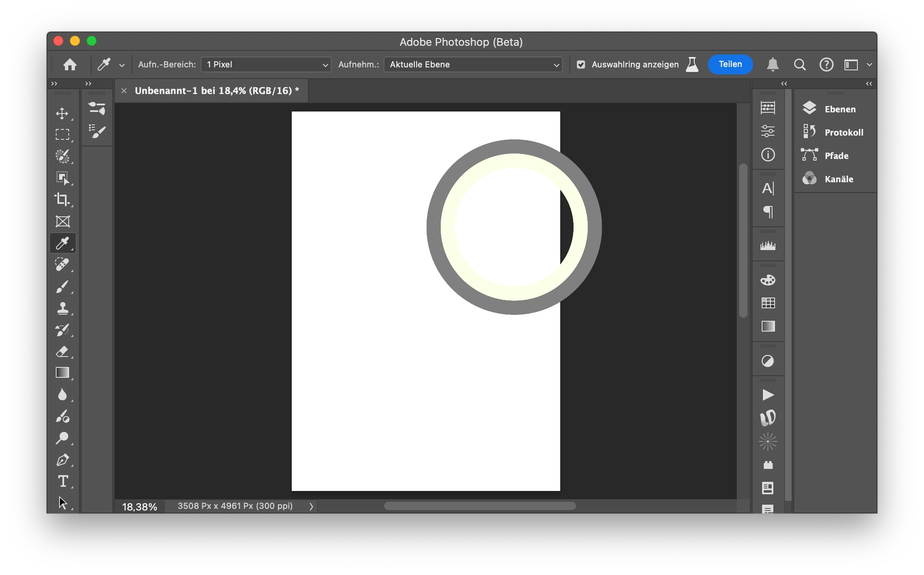The height and width of the screenshot is (575, 924).
Task: Select the Move tool
Action: point(62,114)
